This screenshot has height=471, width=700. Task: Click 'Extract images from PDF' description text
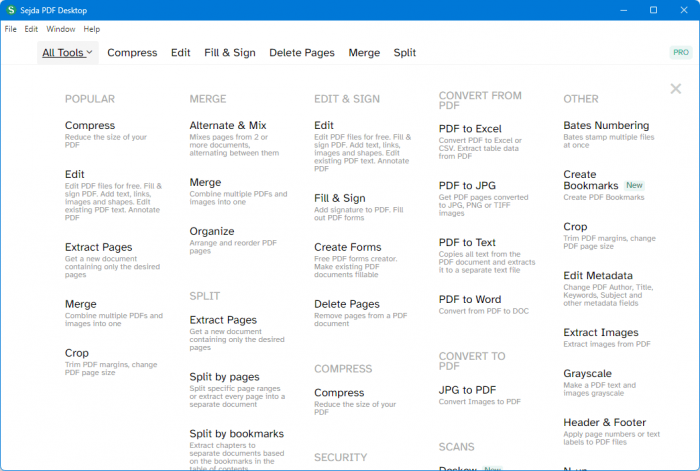(x=607, y=344)
